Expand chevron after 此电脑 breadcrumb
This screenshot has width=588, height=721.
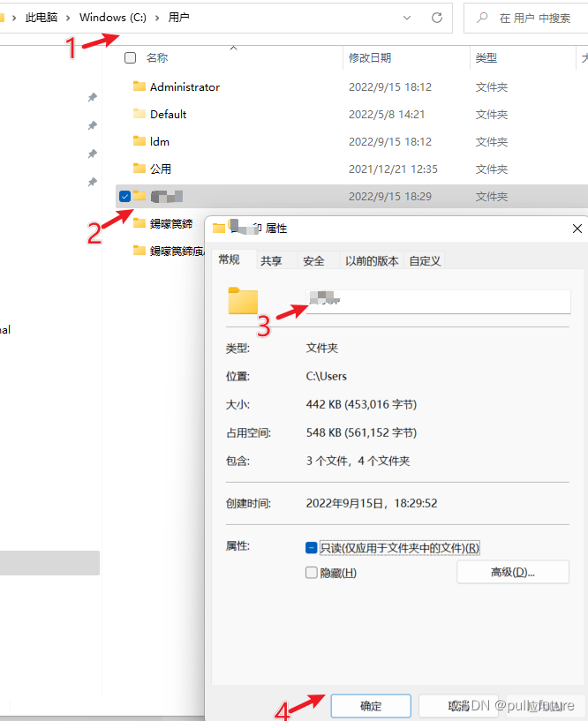[68, 18]
